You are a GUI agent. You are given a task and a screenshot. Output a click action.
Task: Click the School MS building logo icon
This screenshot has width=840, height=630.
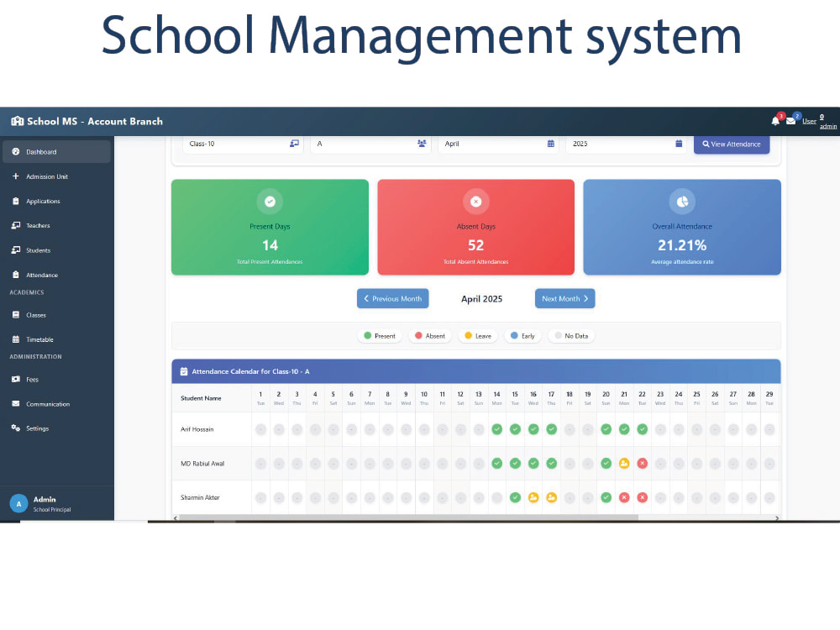click(18, 121)
